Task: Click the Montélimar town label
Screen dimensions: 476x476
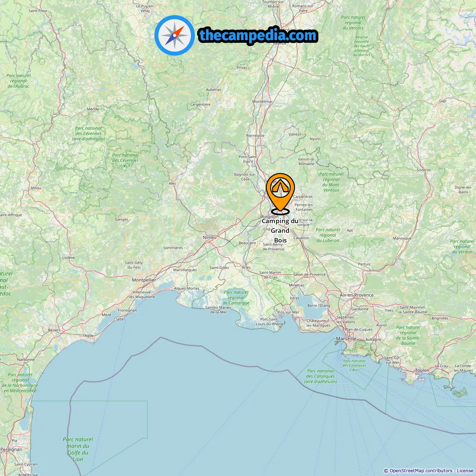Action: coord(262,102)
